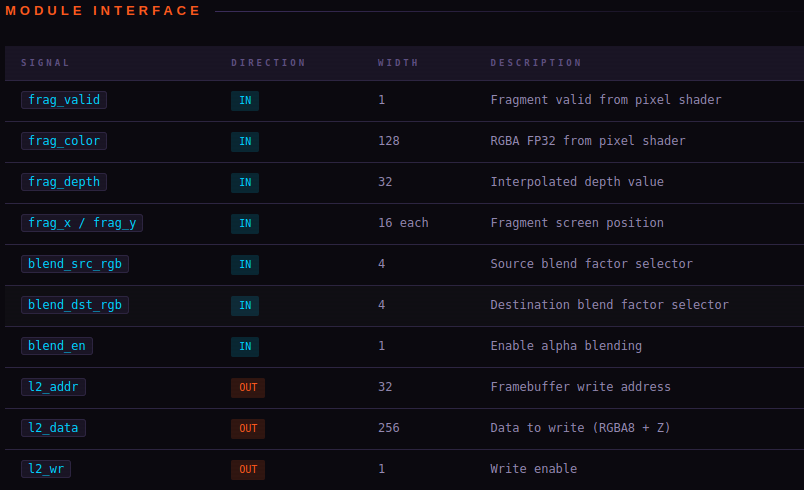
Task: Click the OUT badge for l2_addr
Action: click(248, 387)
